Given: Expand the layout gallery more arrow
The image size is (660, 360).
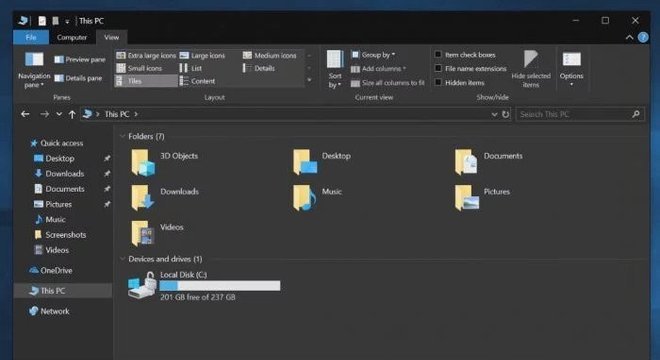Looking at the screenshot, I should coord(309,80).
